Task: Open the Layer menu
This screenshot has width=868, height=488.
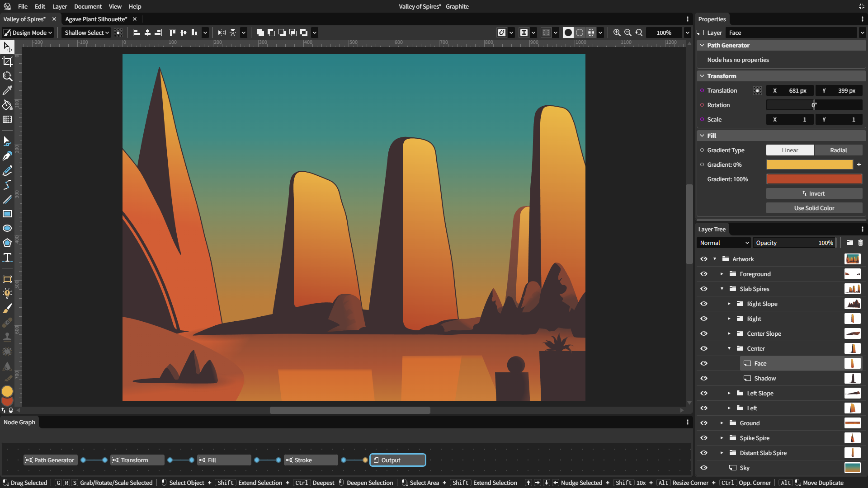Action: (x=59, y=7)
